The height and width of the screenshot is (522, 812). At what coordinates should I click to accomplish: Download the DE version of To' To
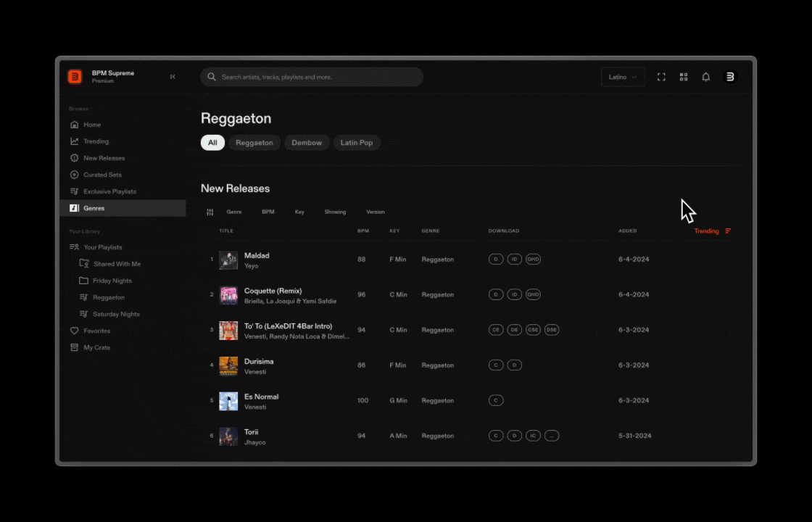coord(514,329)
